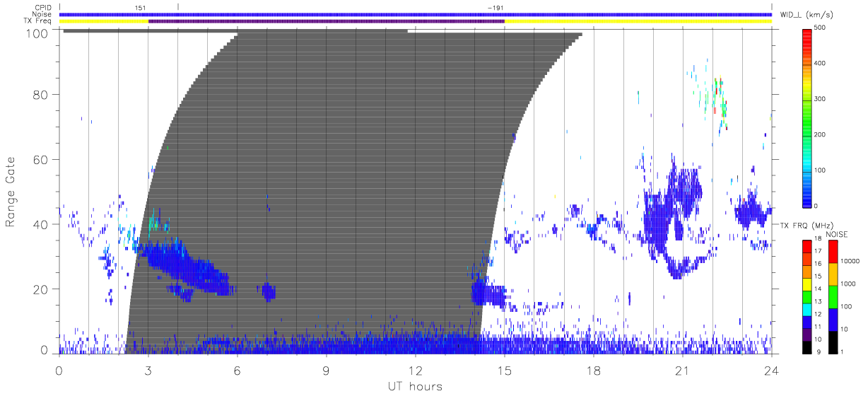Click the 300 tick on the width color bar
Viewport: 868px width, 401px height.
(x=821, y=99)
